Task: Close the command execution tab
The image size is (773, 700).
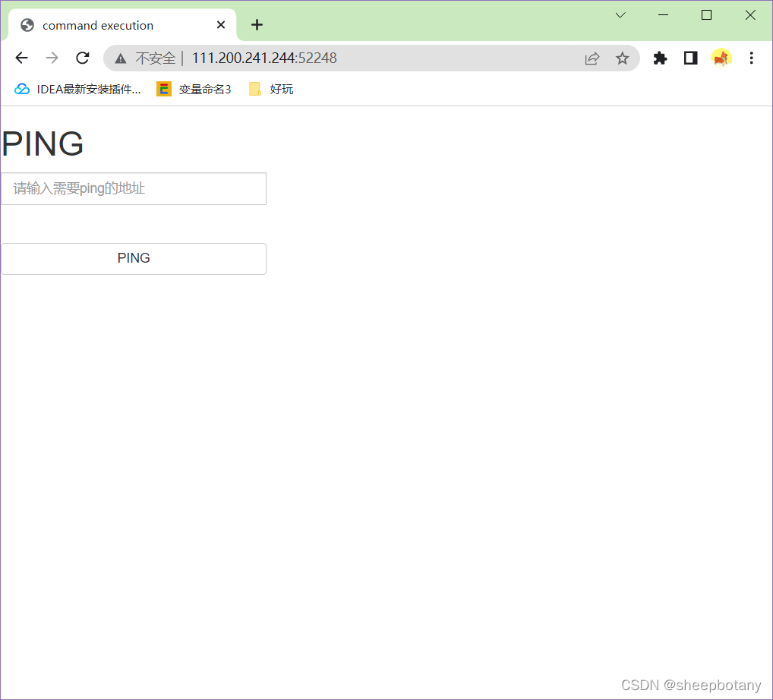Action: click(221, 24)
